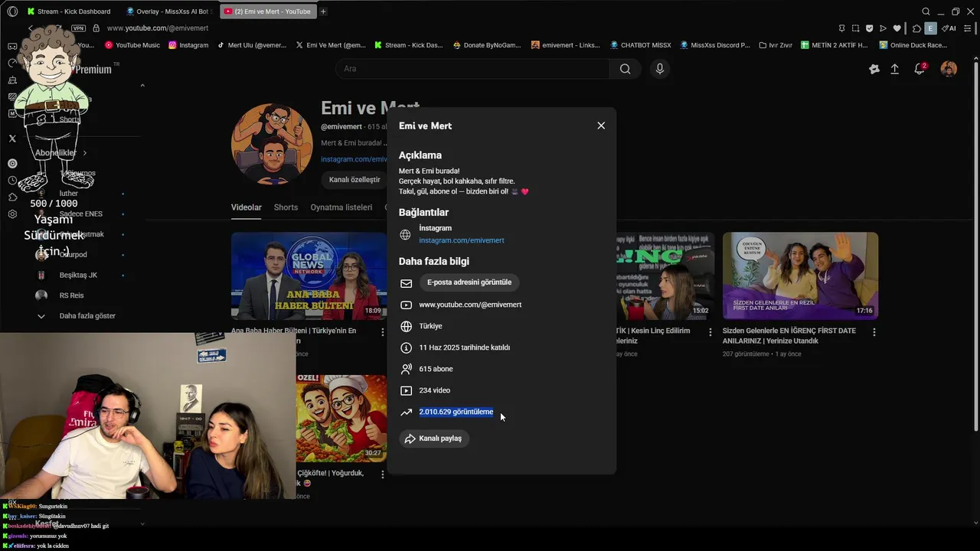The width and height of the screenshot is (980, 551).
Task: Open the YouTube account avatar menu
Action: click(949, 69)
